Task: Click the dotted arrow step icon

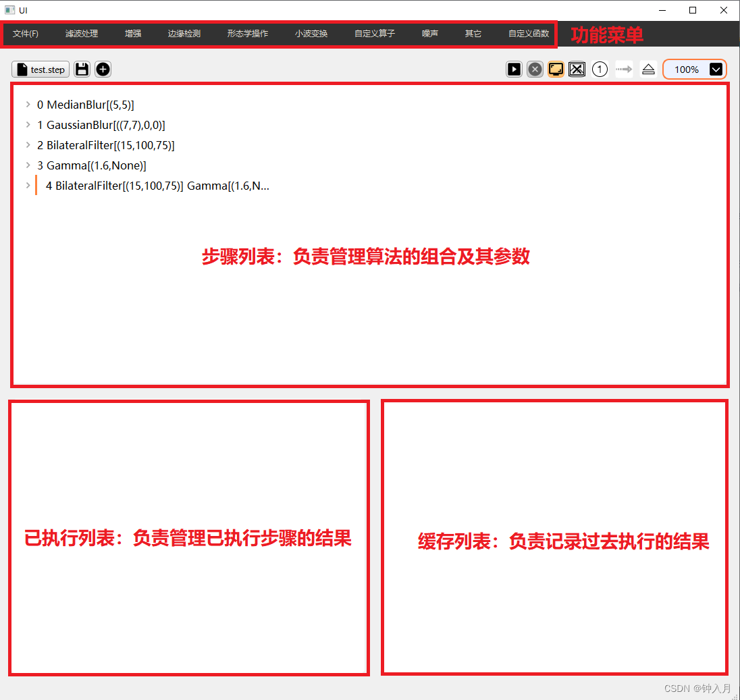Action: pos(624,70)
